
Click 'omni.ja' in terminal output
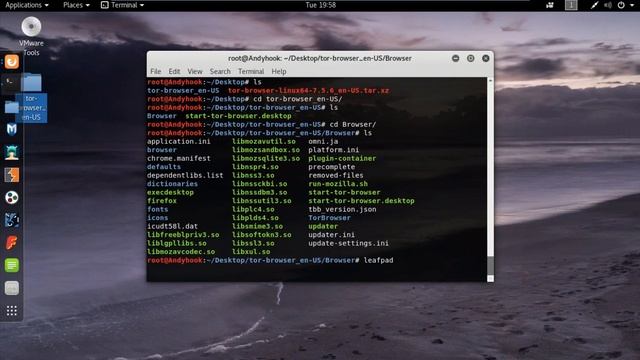(x=323, y=142)
